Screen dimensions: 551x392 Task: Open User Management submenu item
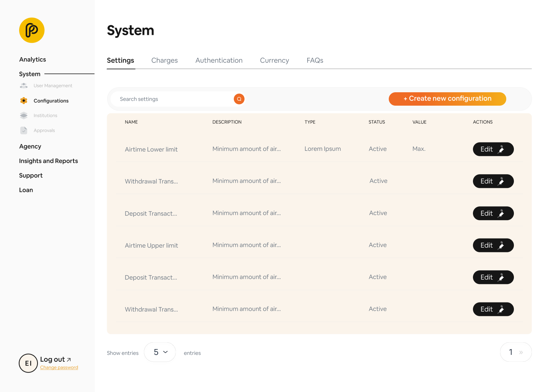click(x=53, y=86)
